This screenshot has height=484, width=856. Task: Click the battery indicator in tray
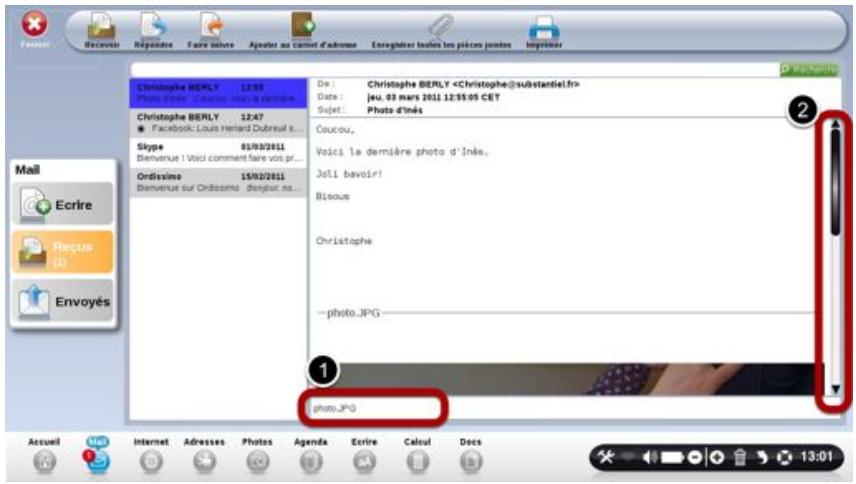point(672,457)
